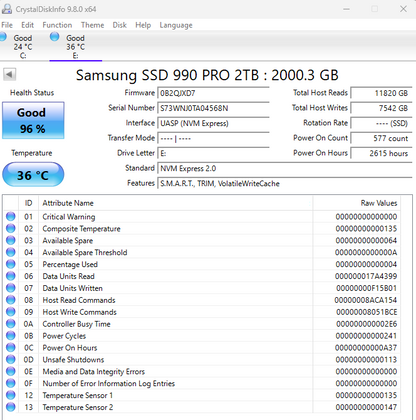
Task: Click the Good 96 % health status button
Action: point(33,120)
